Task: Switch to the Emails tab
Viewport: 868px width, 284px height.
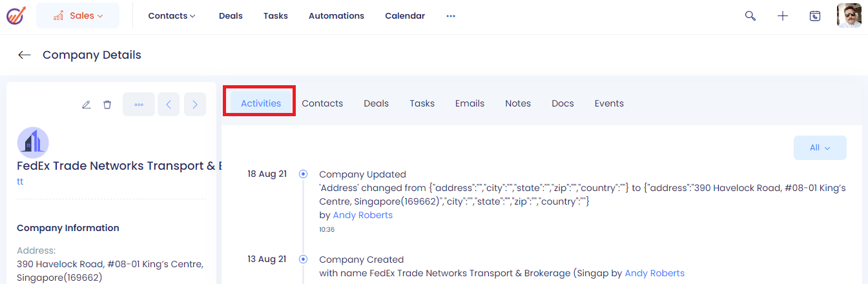Action: (470, 103)
